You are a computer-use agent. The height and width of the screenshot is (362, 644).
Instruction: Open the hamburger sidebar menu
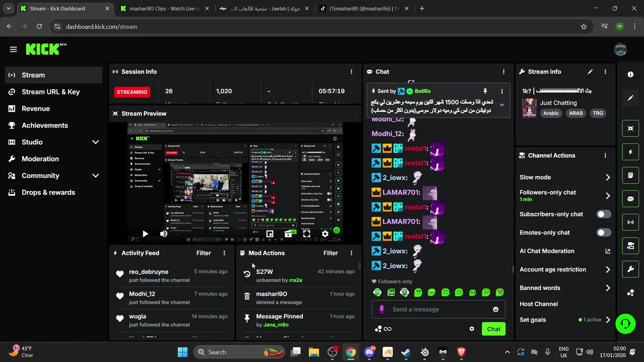[x=13, y=49]
